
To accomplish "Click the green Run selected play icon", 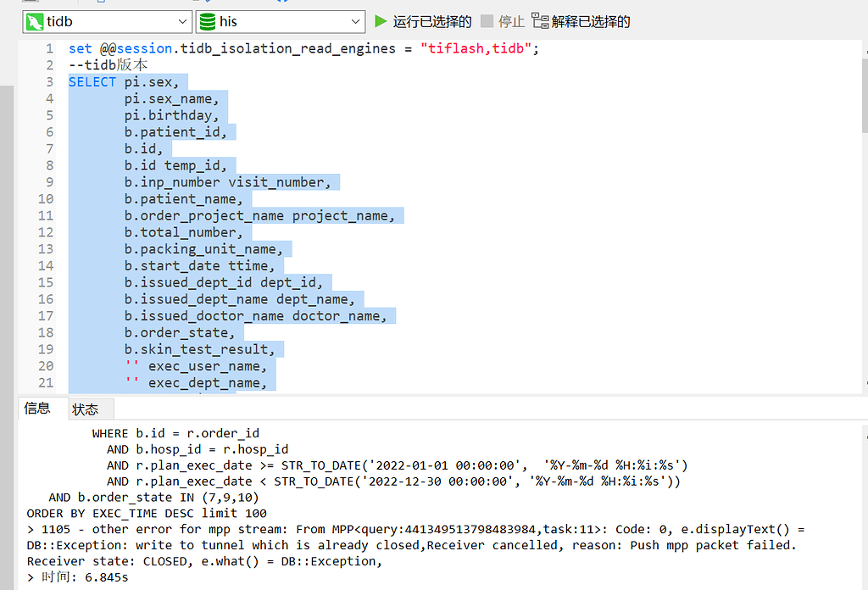I will coord(381,21).
